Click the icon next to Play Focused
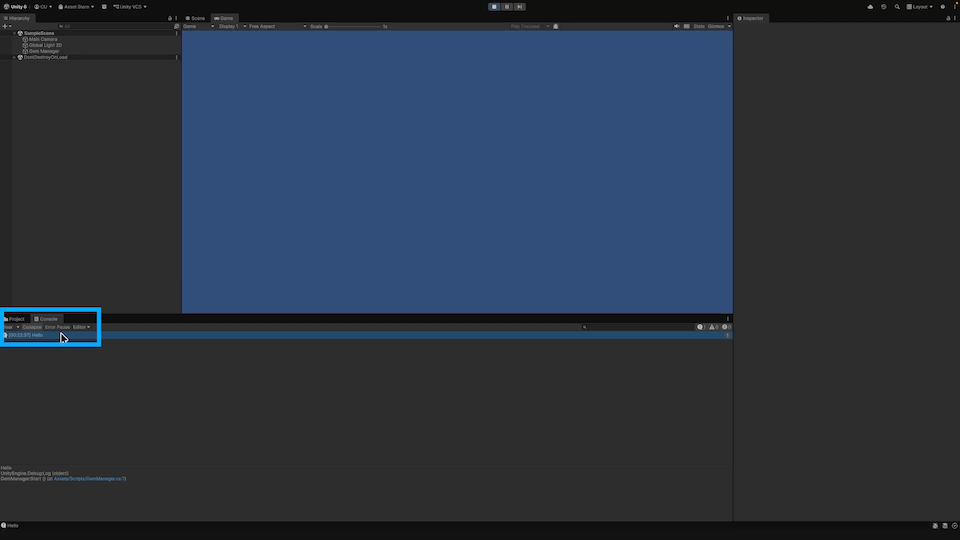960x540 pixels. point(555,26)
